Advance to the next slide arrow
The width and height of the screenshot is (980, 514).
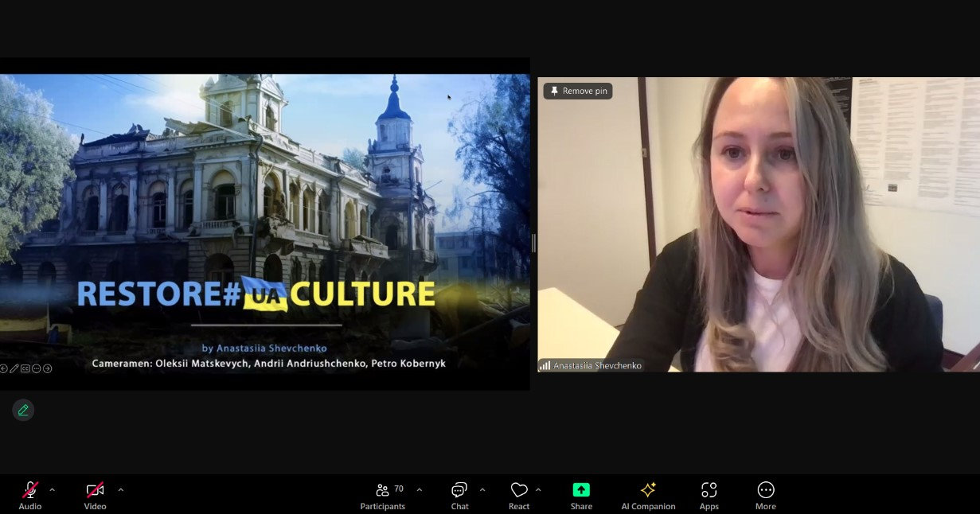48,368
